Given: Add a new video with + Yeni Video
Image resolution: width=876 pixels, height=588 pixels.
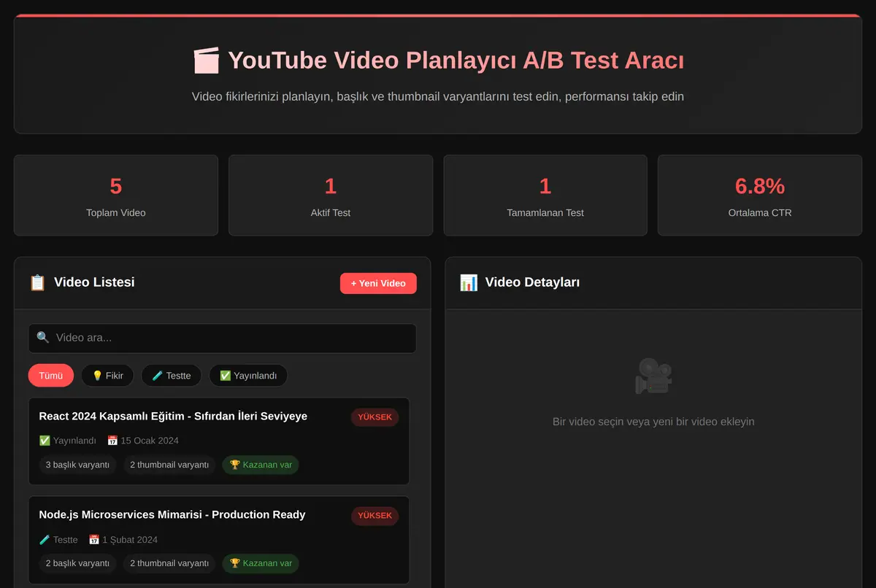Looking at the screenshot, I should (378, 283).
